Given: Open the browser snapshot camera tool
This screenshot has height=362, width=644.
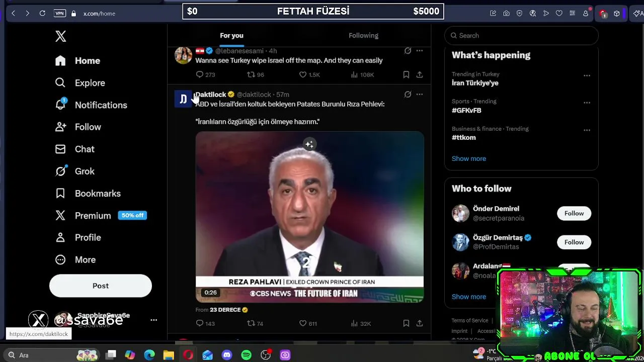Looking at the screenshot, I should [506, 14].
